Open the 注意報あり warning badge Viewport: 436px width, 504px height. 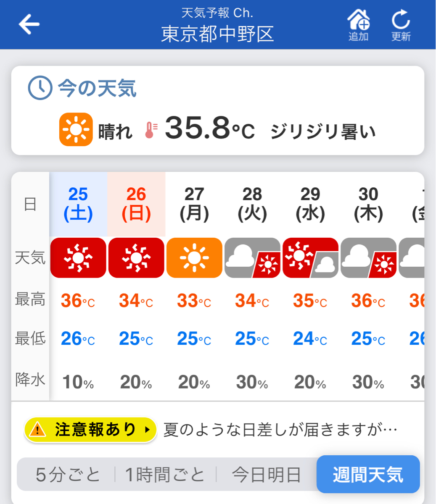[90, 430]
